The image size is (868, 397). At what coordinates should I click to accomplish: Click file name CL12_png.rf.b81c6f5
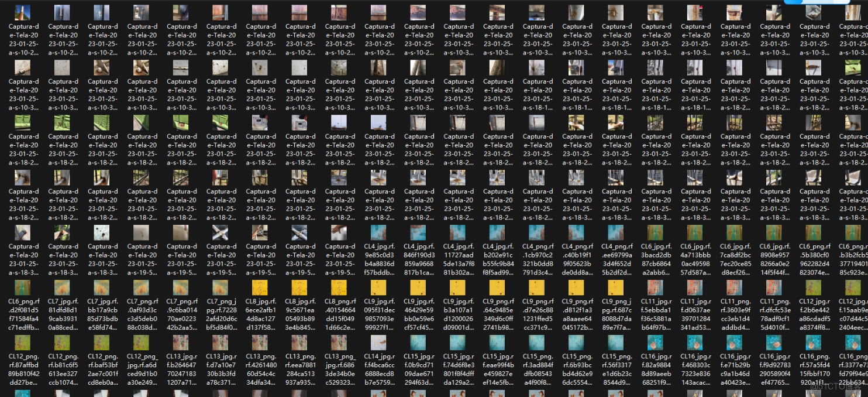(63, 369)
